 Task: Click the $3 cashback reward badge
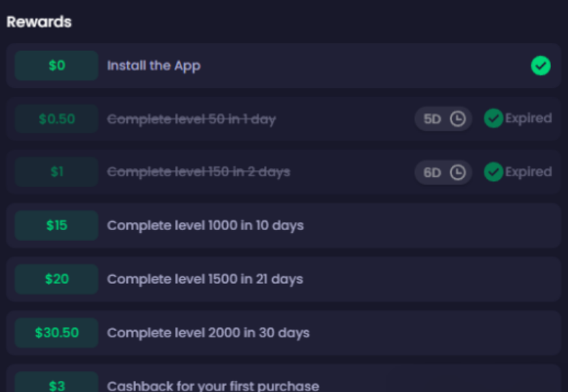[56, 383]
